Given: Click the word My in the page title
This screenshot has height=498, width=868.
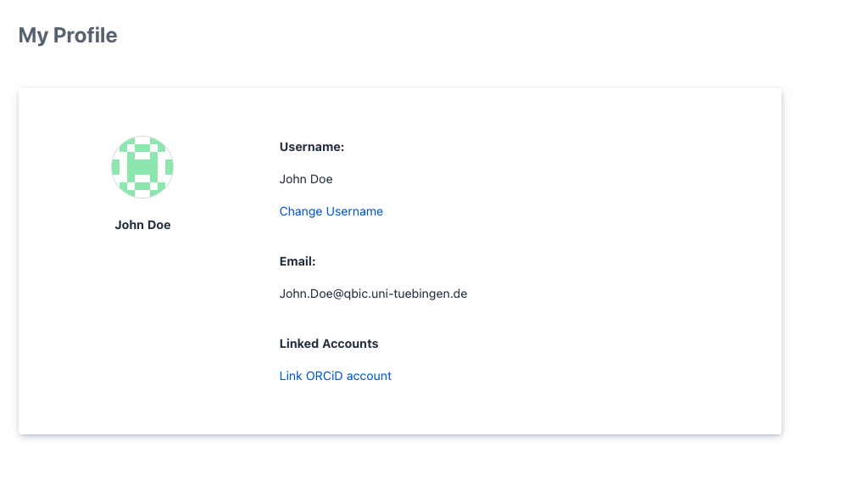Looking at the screenshot, I should pos(33,36).
